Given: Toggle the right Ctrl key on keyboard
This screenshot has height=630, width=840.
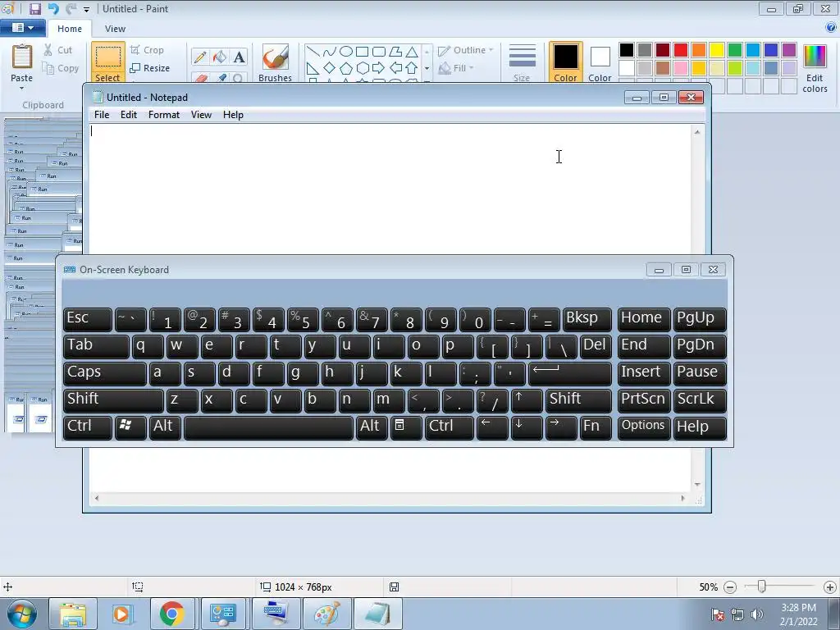Looking at the screenshot, I should coord(449,427).
